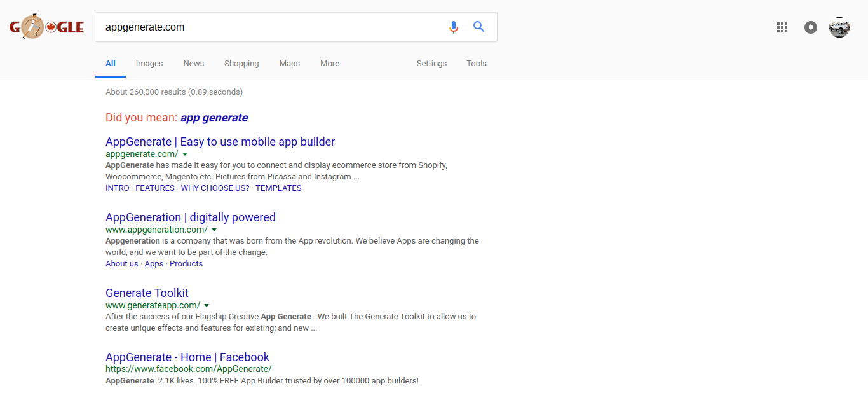868x400 pixels.
Task: Click the https://www.facebook.com/AppGenerate/ URL text
Action: [189, 369]
